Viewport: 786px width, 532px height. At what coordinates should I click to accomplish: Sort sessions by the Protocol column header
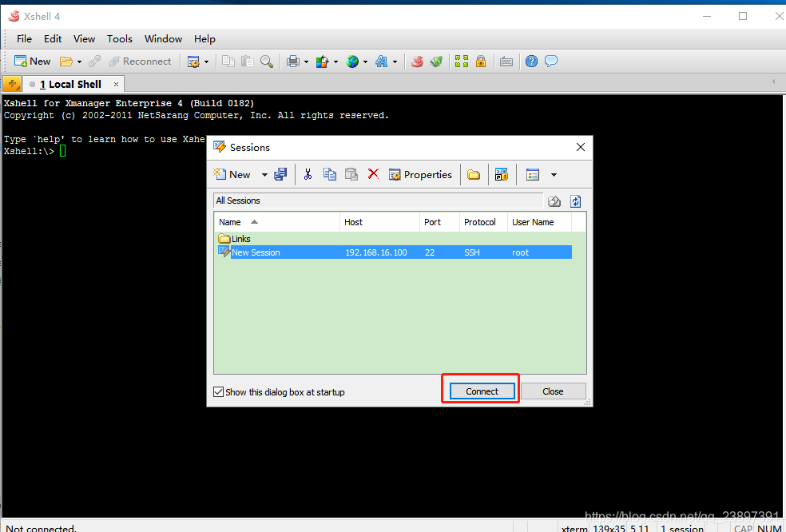pyautogui.click(x=484, y=222)
